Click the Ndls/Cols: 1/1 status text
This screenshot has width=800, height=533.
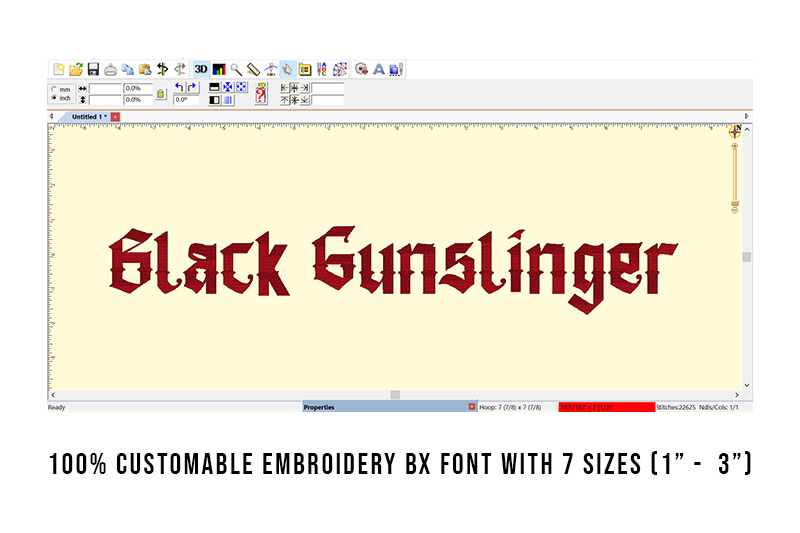click(x=719, y=407)
